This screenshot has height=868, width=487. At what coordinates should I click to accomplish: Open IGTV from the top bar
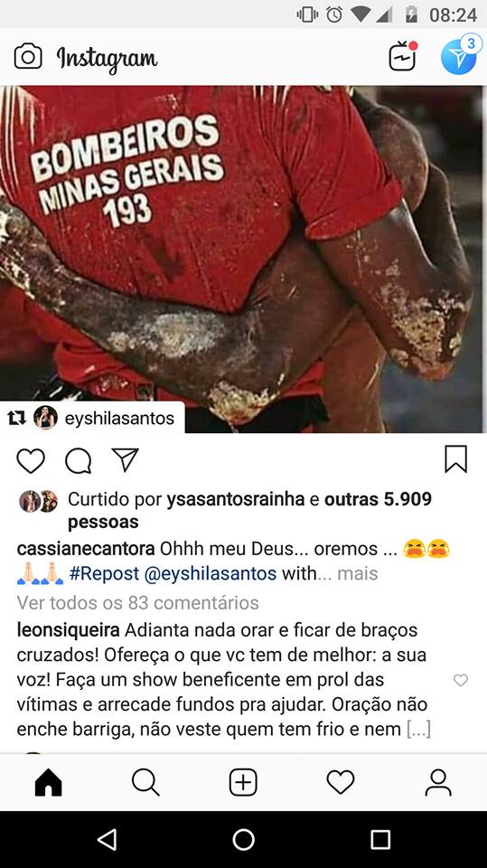(402, 56)
